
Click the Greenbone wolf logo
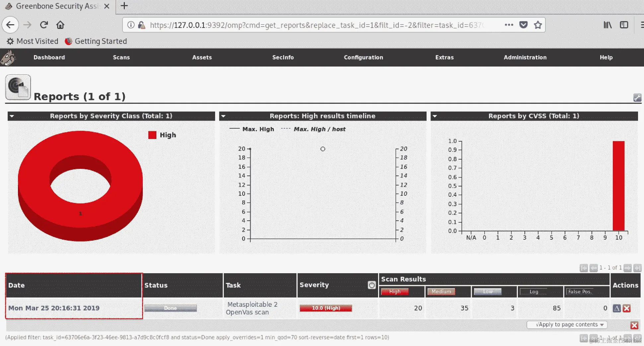[x=8, y=58]
